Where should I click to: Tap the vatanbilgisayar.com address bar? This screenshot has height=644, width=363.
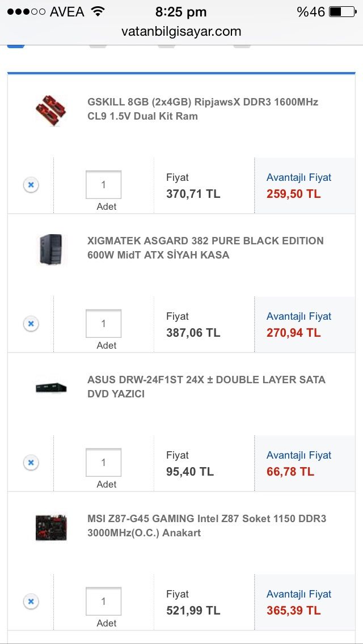click(x=181, y=32)
